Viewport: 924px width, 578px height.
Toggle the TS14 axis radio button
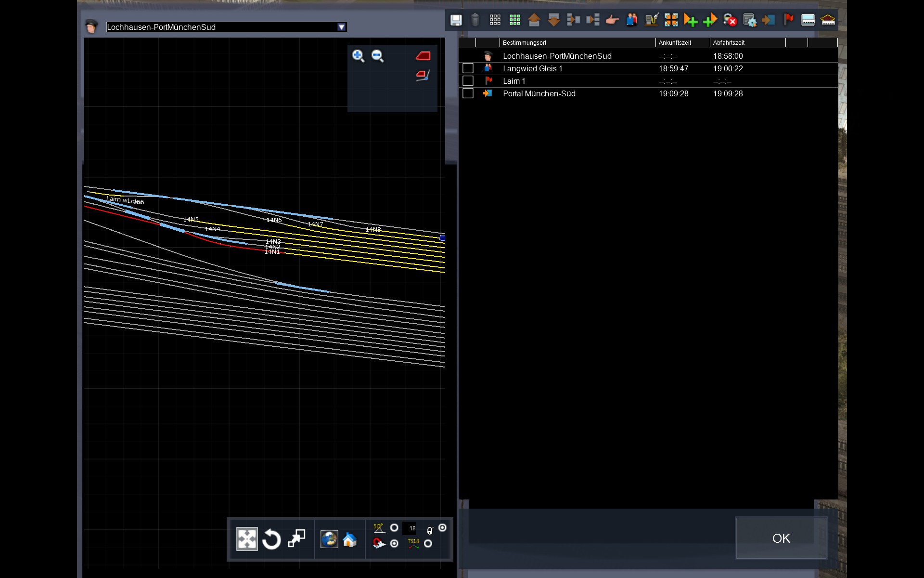point(428,543)
